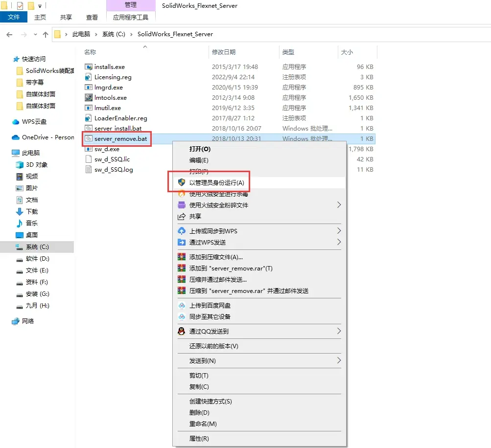Select the sw_d.exe file name
Viewport: 491px width, 448px height.
click(x=107, y=149)
